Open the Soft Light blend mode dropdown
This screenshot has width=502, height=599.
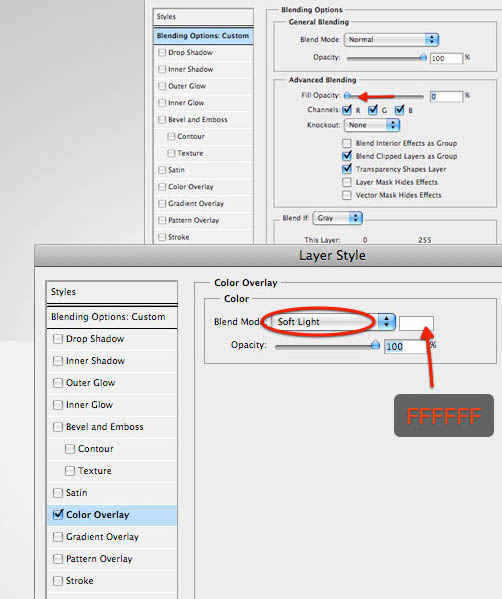tap(333, 322)
